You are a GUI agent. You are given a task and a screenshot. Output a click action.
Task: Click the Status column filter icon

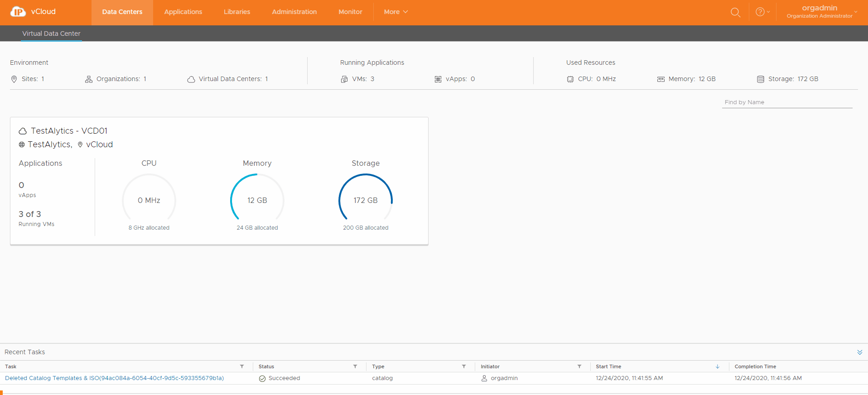coord(355,366)
